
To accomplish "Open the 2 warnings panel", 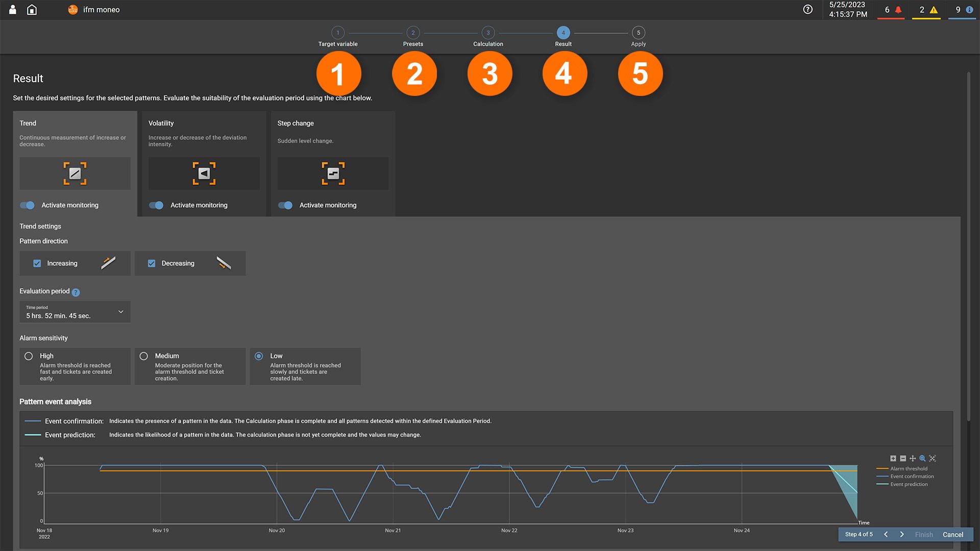I will [926, 10].
